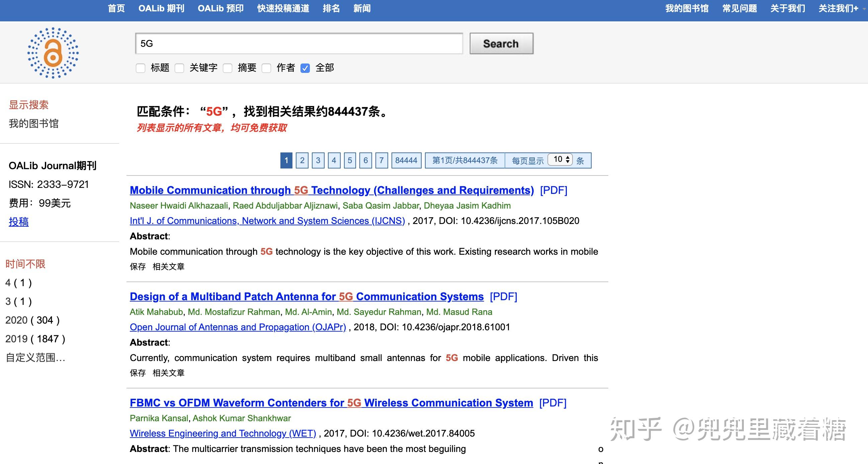Open PDF of Multiband Patch Antenna article
The height and width of the screenshot is (464, 868).
[503, 297]
